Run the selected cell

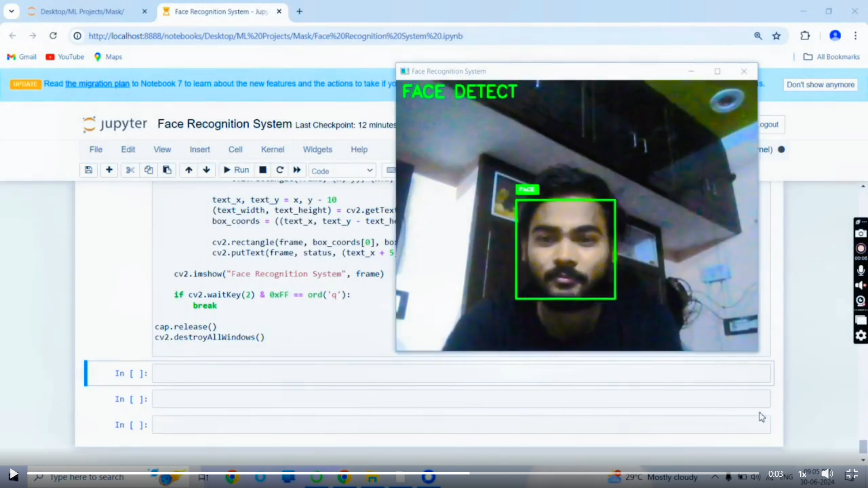236,170
